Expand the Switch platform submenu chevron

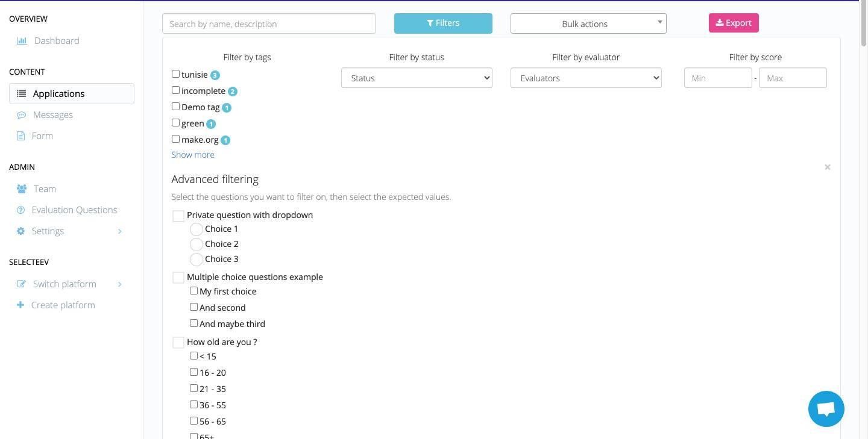click(x=119, y=284)
